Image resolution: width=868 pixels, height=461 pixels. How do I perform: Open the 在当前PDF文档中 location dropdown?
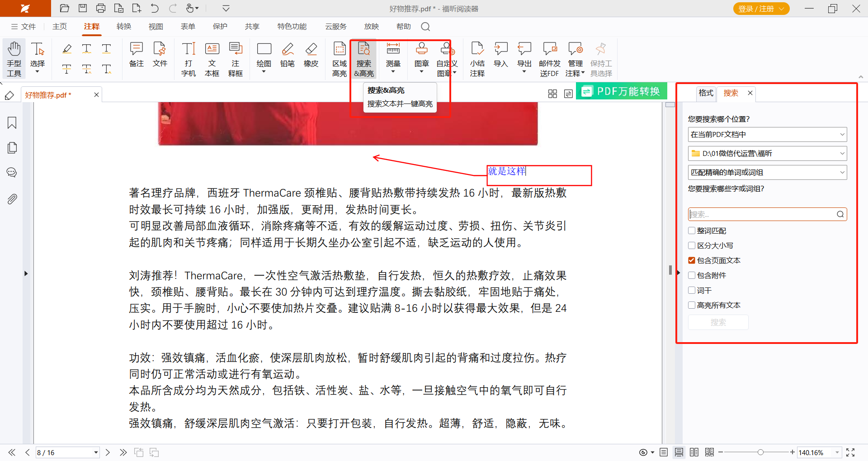pos(767,134)
